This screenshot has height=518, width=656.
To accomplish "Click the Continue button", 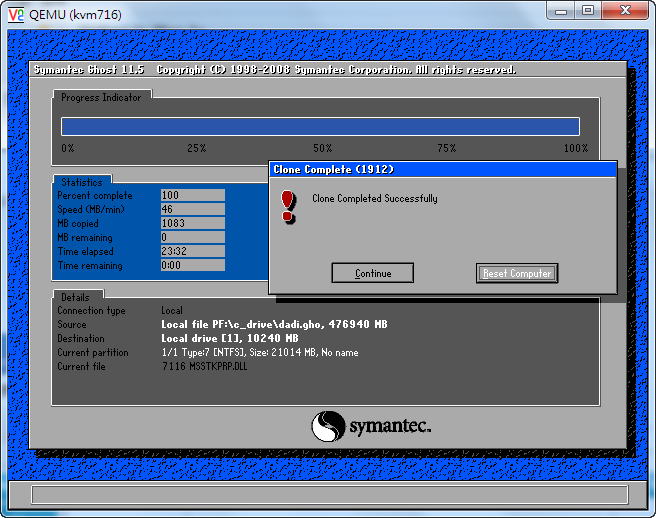I will tap(372, 273).
